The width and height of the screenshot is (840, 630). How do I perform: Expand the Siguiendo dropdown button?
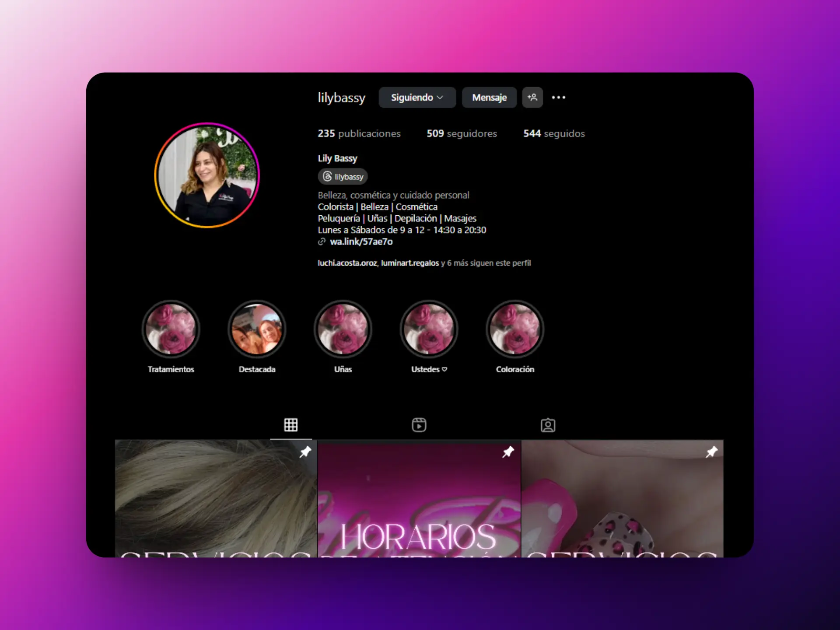pyautogui.click(x=416, y=97)
